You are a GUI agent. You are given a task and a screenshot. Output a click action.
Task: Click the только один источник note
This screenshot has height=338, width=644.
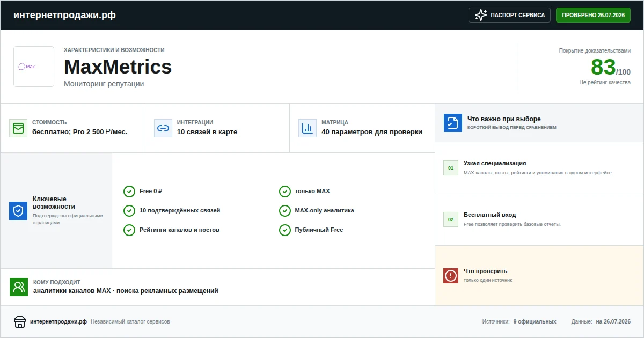coord(488,280)
